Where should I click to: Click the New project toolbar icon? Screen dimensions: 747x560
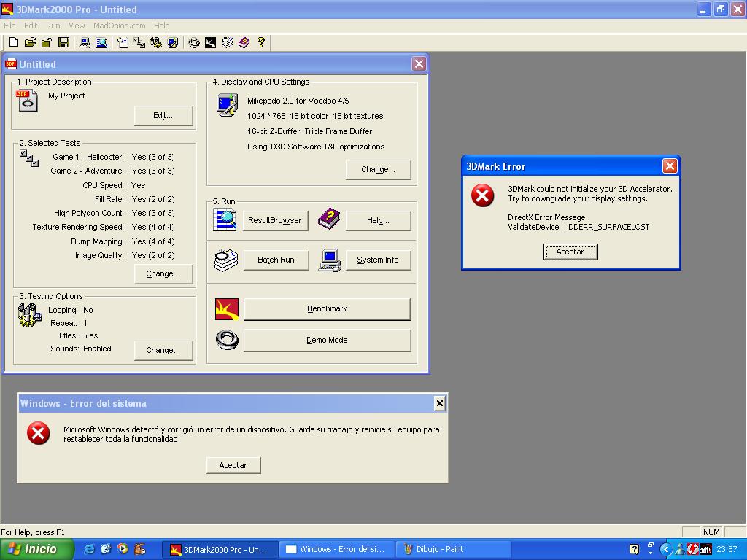click(13, 42)
